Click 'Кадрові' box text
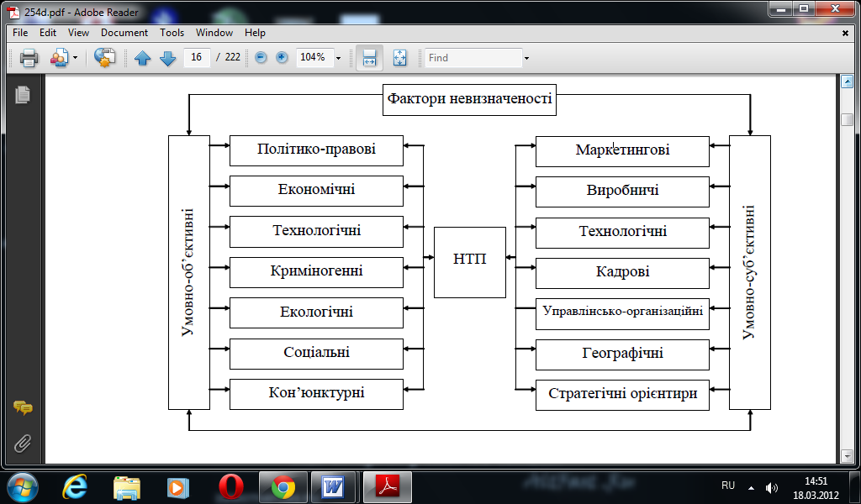 pos(623,271)
